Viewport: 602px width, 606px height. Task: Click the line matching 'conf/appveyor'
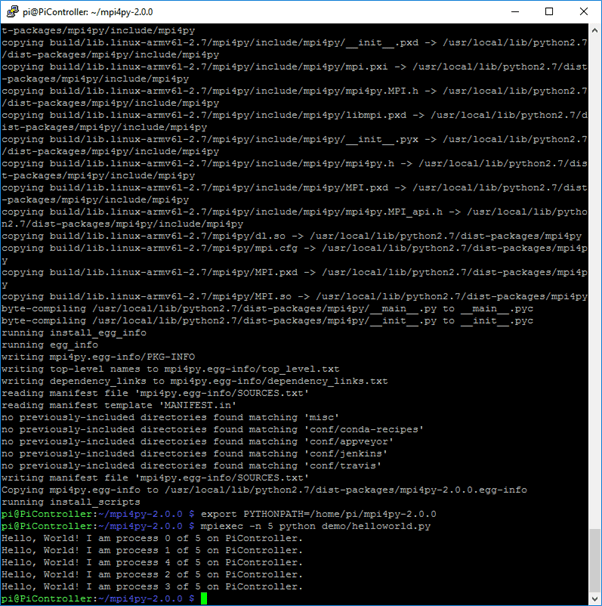(197, 441)
